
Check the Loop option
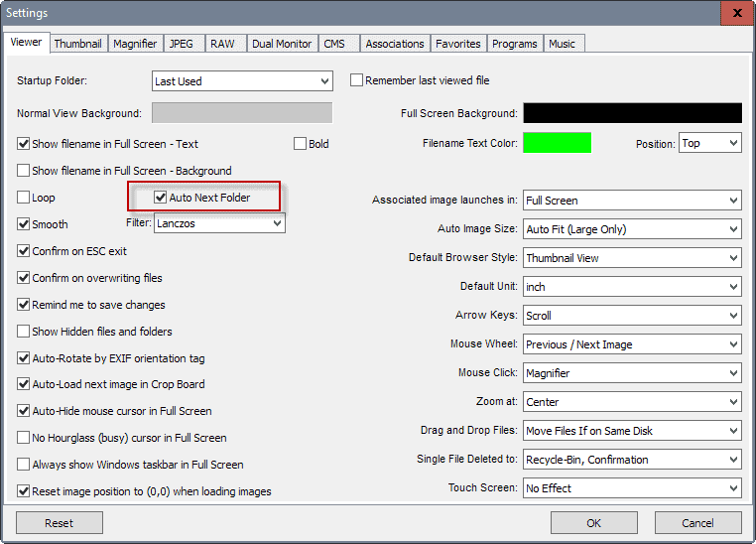coord(23,198)
